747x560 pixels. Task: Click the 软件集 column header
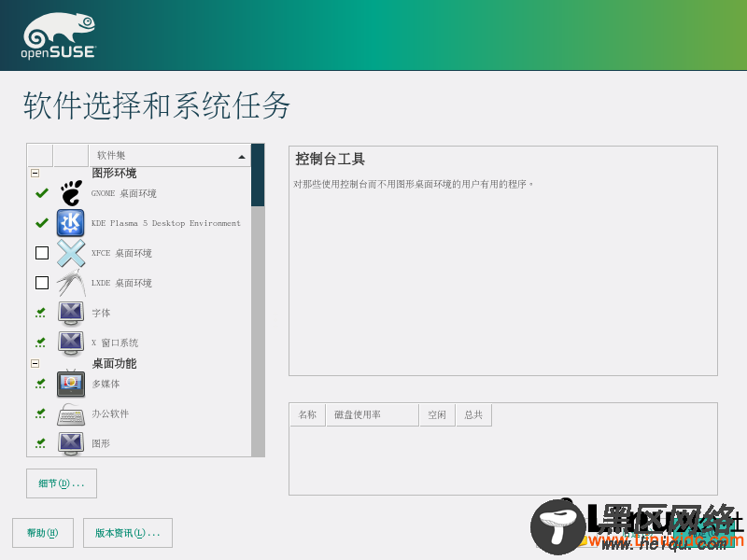click(x=169, y=155)
